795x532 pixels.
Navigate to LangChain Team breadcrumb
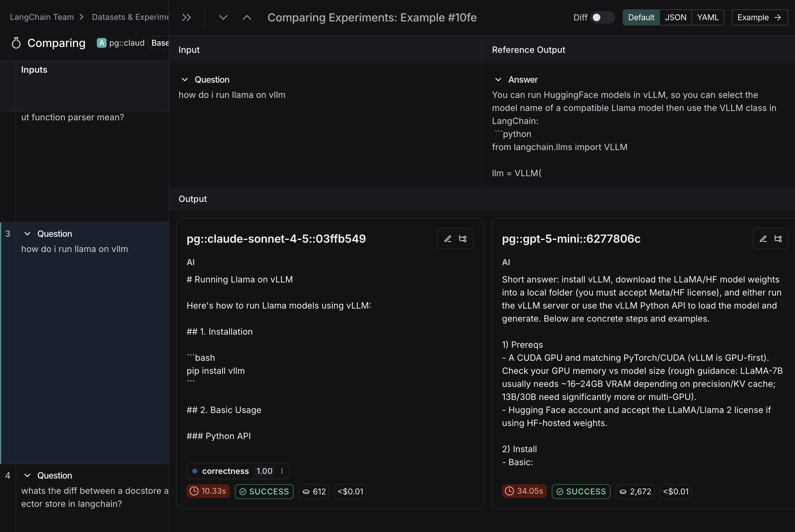41,17
